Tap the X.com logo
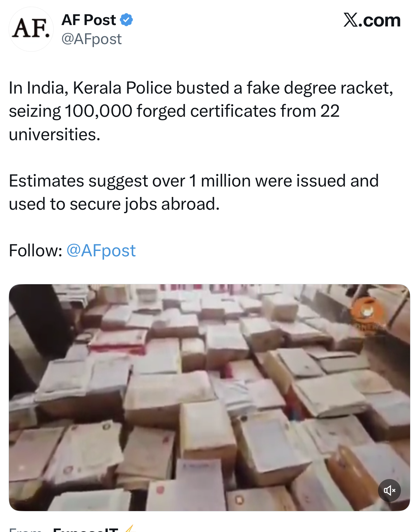This screenshot has height=532, width=419. [372, 20]
